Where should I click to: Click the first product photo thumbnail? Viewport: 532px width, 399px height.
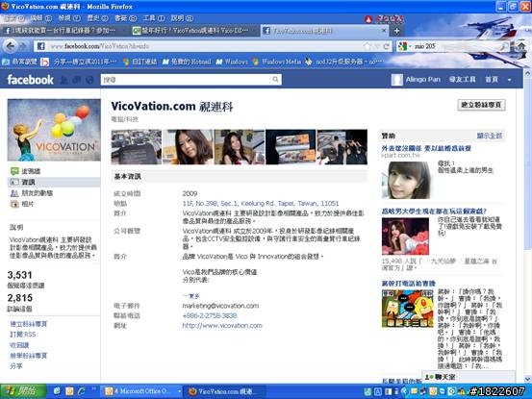pos(137,147)
